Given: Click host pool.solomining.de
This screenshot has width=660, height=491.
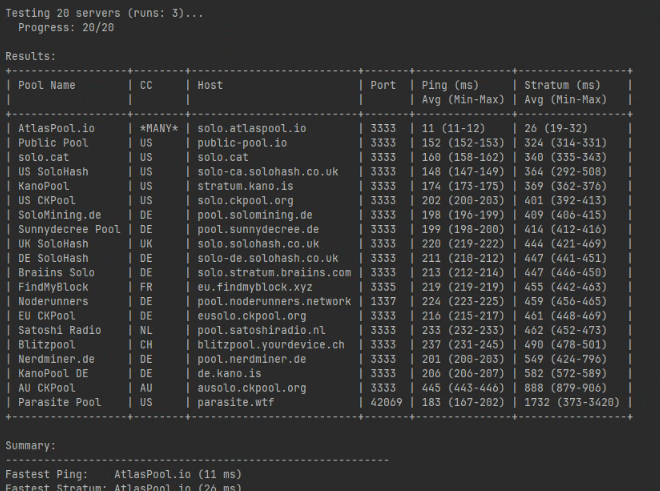Looking at the screenshot, I should click(x=255, y=215).
